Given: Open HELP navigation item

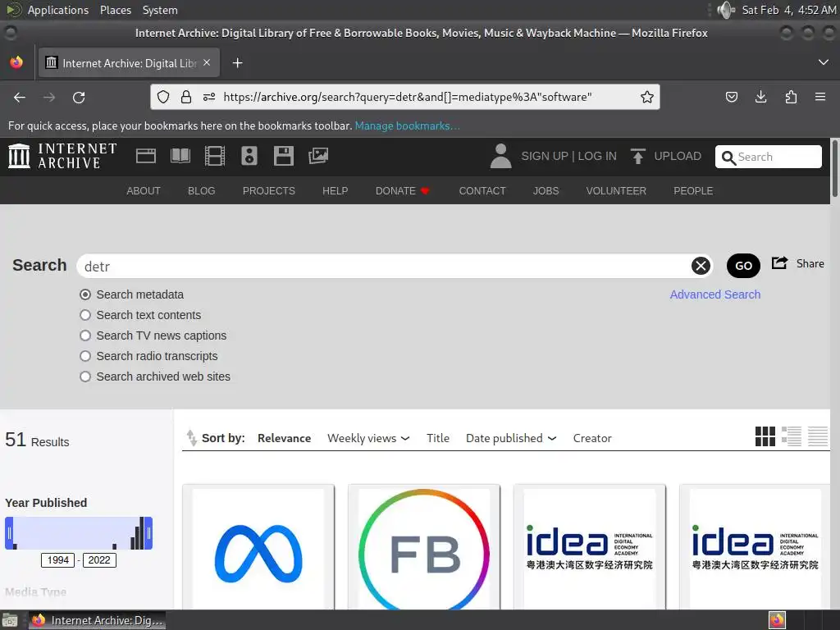Looking at the screenshot, I should [x=335, y=190].
